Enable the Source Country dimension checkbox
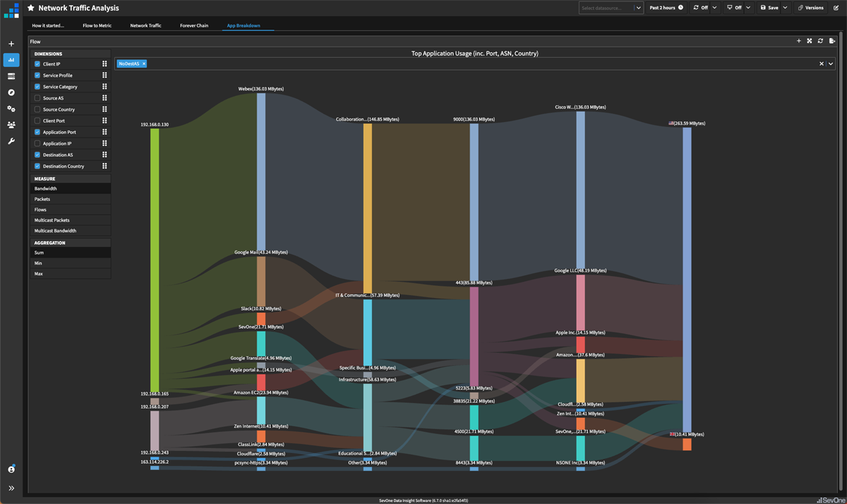 tap(37, 109)
